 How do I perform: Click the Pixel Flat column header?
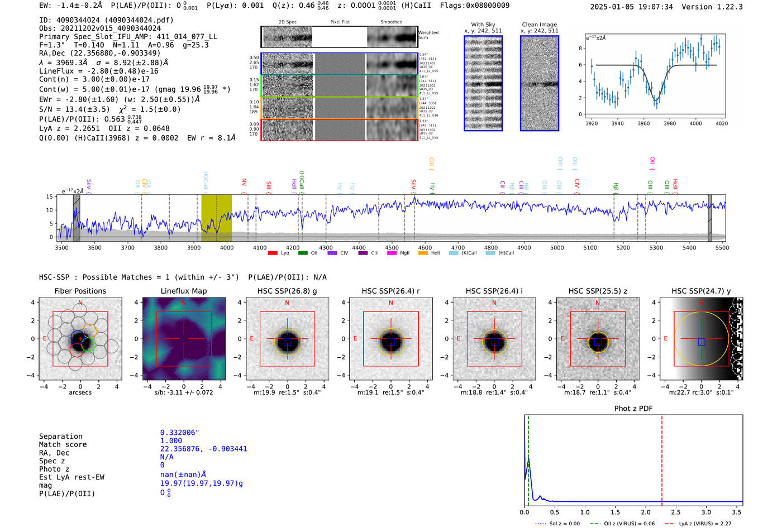click(340, 22)
